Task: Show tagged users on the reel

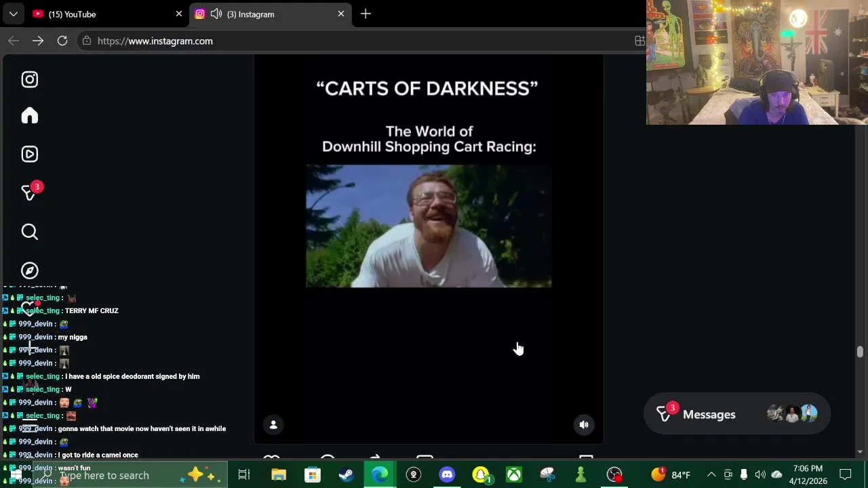Action: pyautogui.click(x=273, y=425)
